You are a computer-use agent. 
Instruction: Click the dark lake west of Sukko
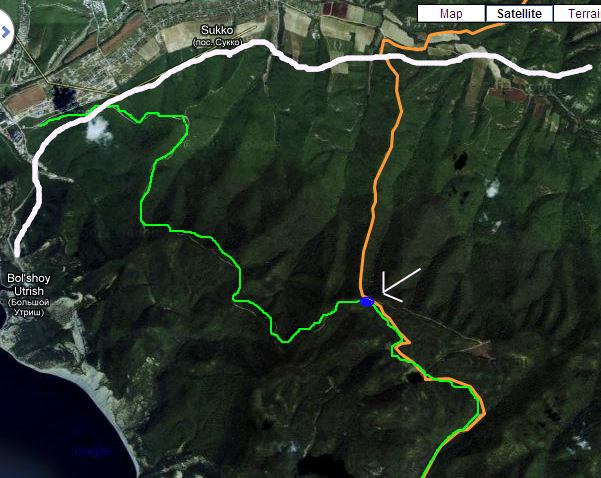[64, 97]
